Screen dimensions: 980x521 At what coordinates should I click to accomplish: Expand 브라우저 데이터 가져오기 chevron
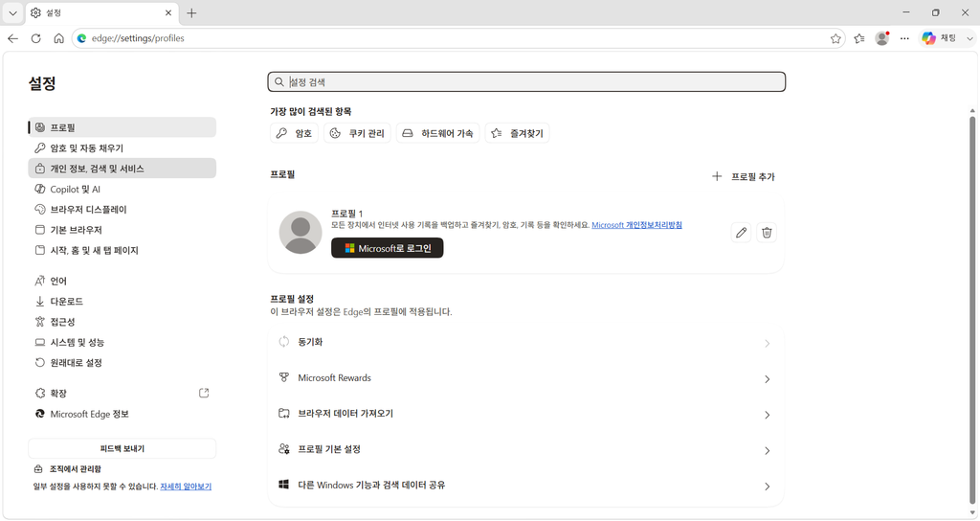point(767,415)
